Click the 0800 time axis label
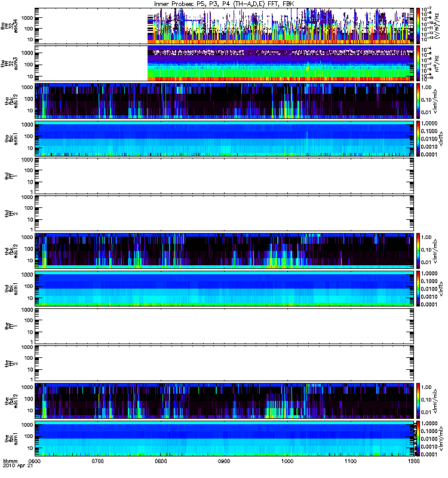The width and height of the screenshot is (448, 478). tap(161, 461)
